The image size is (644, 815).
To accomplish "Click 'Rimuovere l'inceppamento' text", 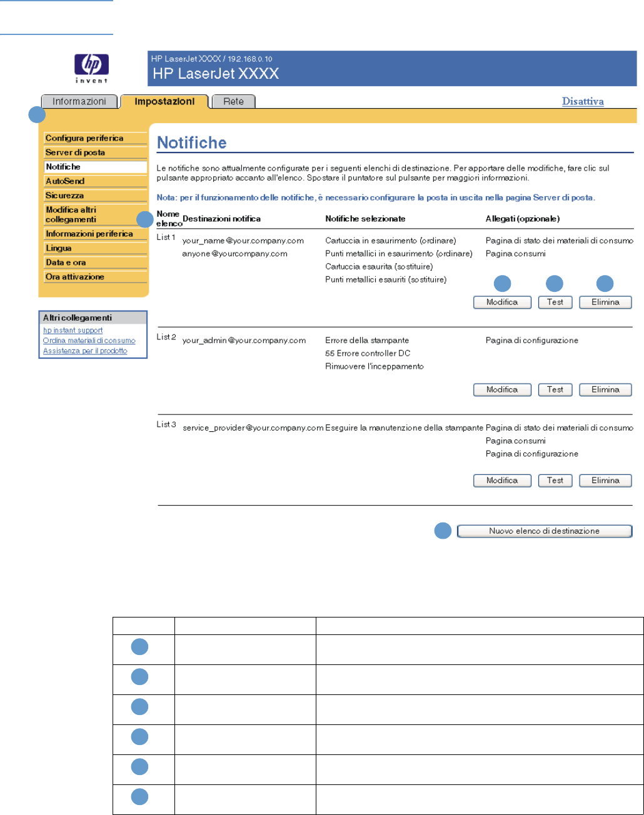I will (375, 366).
